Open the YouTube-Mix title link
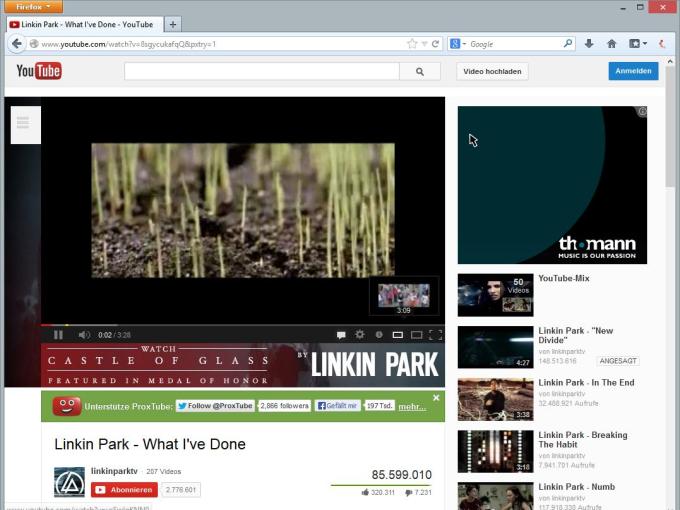The width and height of the screenshot is (680, 510). click(564, 278)
